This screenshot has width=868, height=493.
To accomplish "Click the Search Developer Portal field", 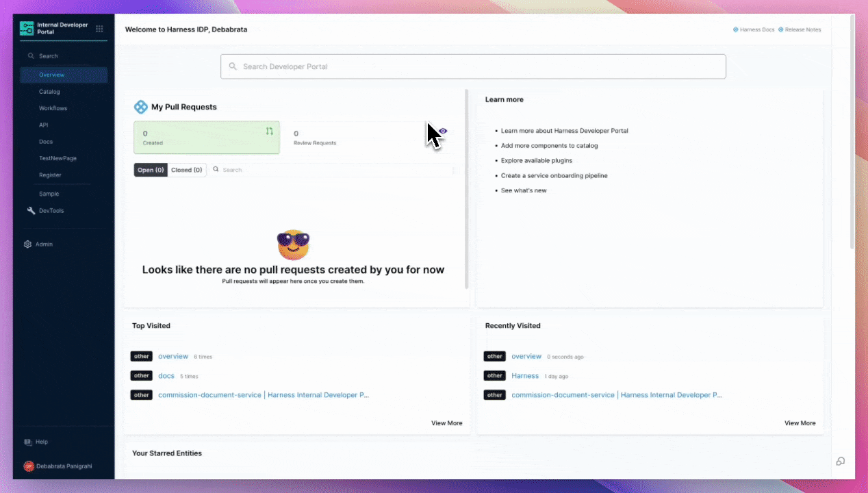I will click(x=472, y=66).
